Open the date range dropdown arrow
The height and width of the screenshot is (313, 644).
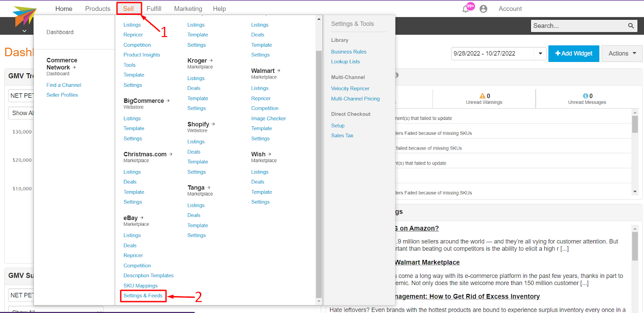coord(540,54)
